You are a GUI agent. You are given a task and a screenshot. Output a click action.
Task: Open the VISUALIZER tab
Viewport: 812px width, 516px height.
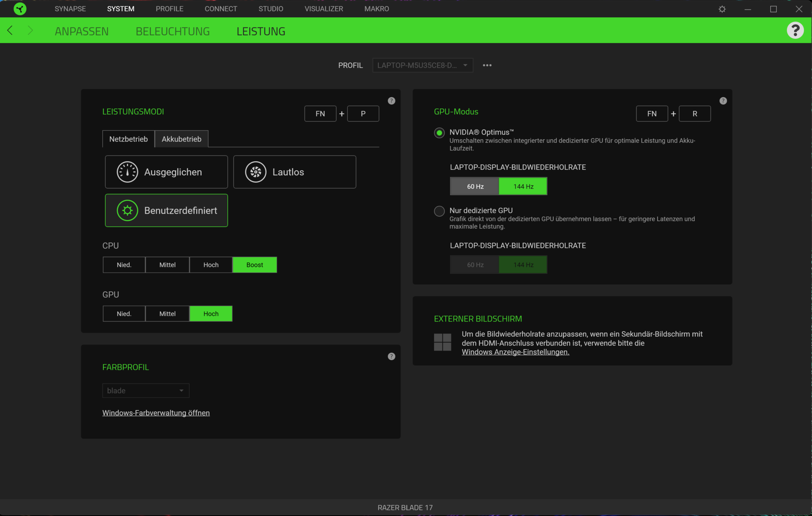click(324, 9)
